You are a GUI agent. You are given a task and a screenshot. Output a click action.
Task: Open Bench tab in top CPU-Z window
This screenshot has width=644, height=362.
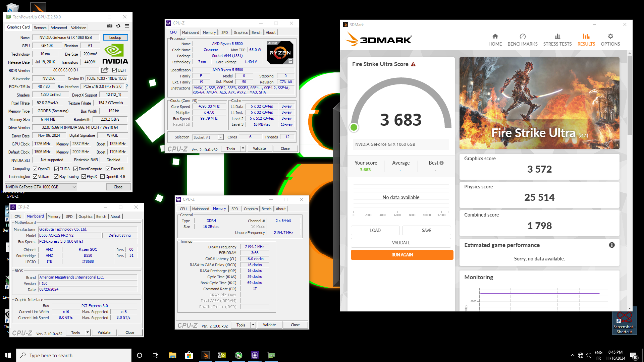256,33
